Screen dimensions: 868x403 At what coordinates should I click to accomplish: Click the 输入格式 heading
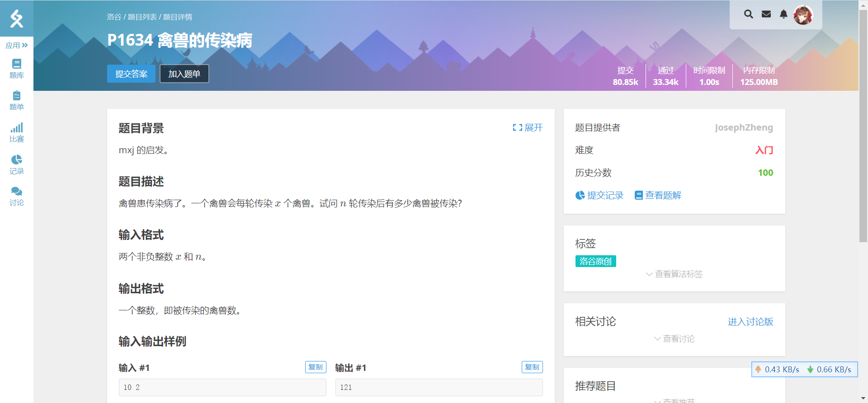141,235
